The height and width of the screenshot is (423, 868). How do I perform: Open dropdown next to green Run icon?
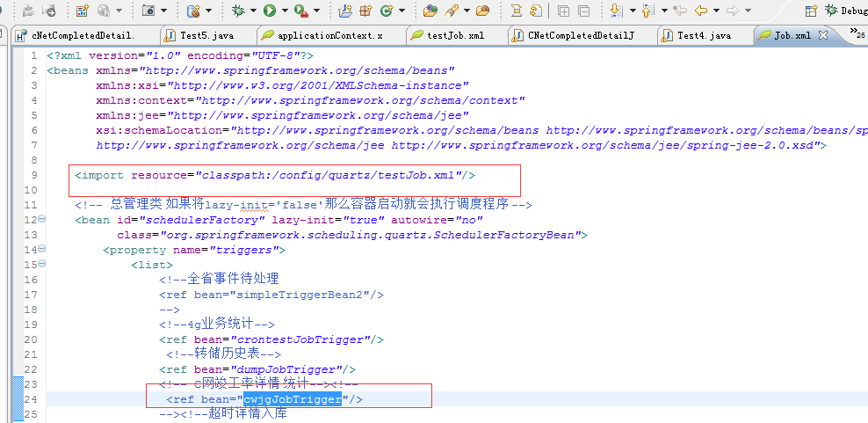[x=285, y=10]
